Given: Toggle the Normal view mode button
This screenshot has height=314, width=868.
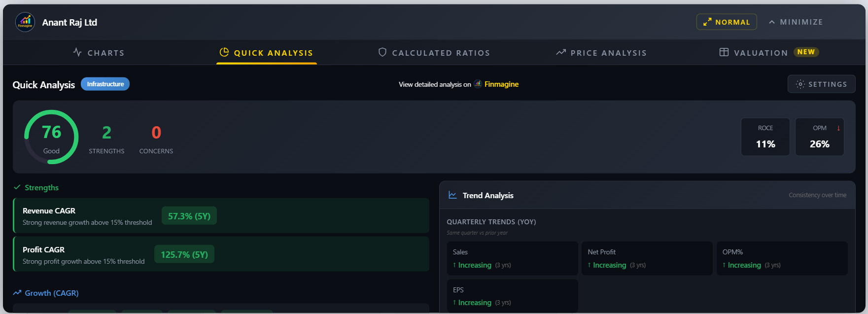Looking at the screenshot, I should (726, 22).
